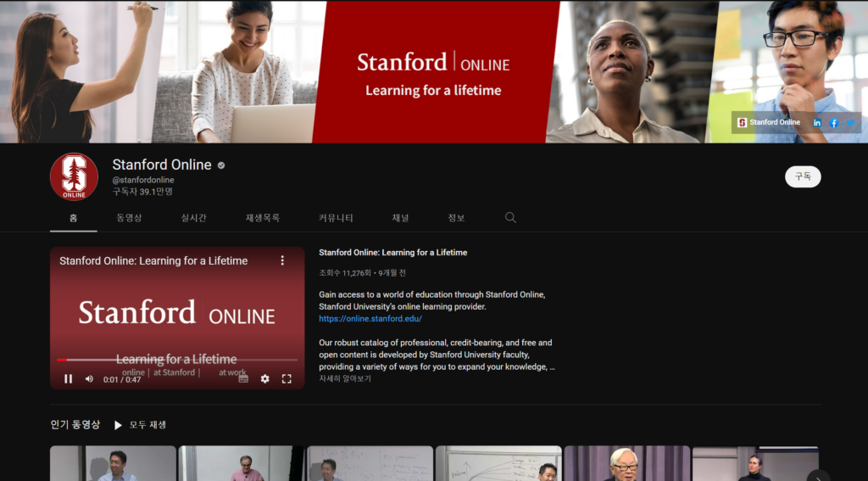Click the 0:01 / 0:47 time display
Screen dimensions: 868x481
coord(122,379)
